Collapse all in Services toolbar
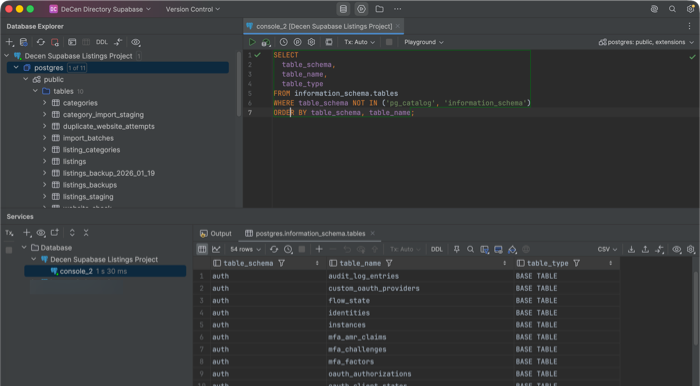Viewport: 700px width, 386px height. point(86,232)
